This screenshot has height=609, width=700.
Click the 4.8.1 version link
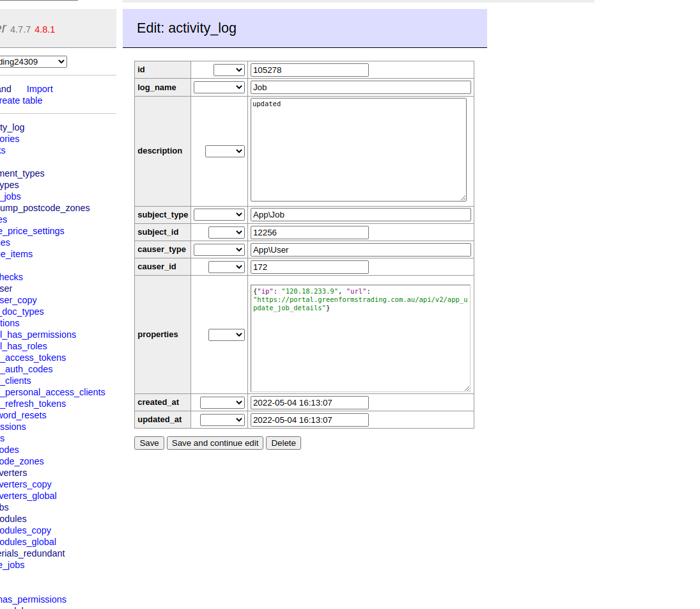point(45,29)
